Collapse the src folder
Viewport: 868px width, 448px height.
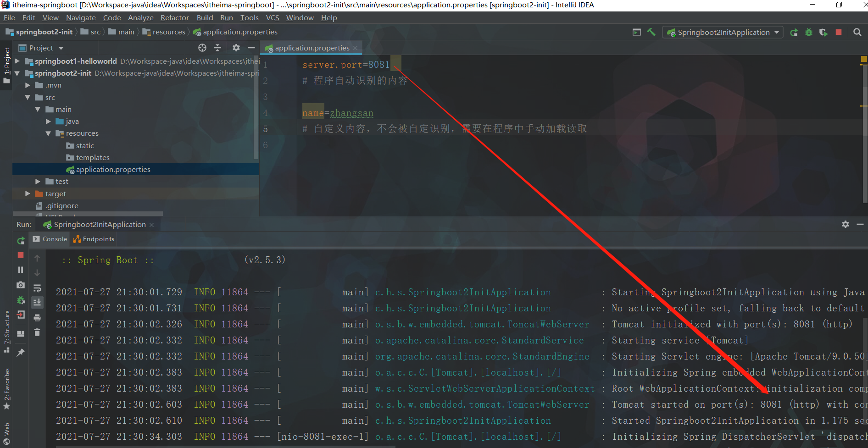[28, 97]
